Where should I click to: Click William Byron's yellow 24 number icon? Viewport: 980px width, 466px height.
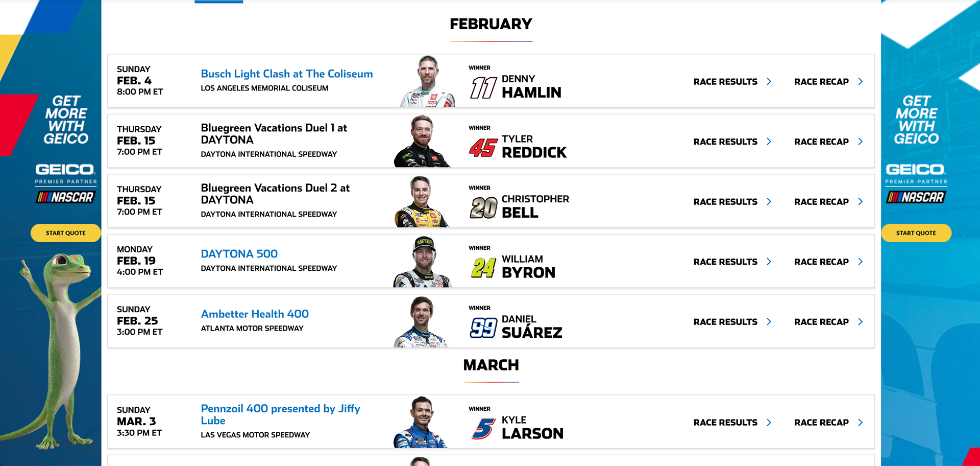483,268
